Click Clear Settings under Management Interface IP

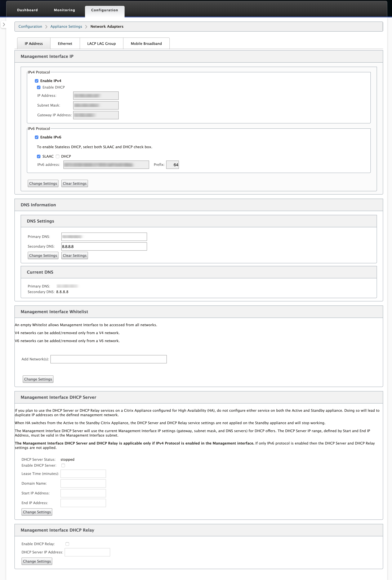[75, 183]
